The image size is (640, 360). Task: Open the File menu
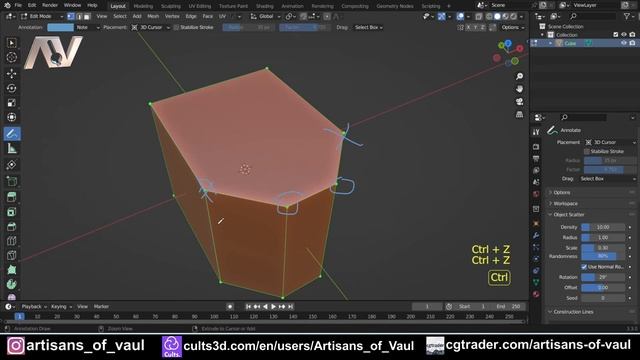[18, 5]
